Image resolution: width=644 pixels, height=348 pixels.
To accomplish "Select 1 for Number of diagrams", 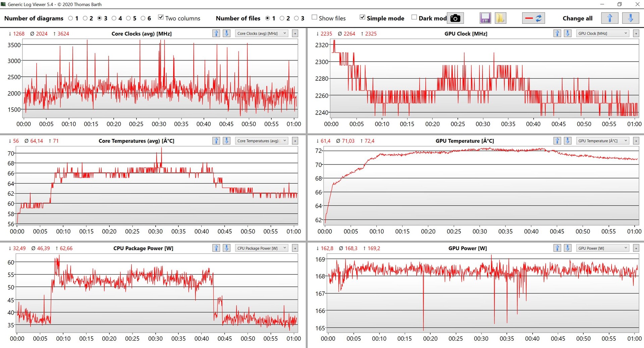I will pyautogui.click(x=70, y=18).
